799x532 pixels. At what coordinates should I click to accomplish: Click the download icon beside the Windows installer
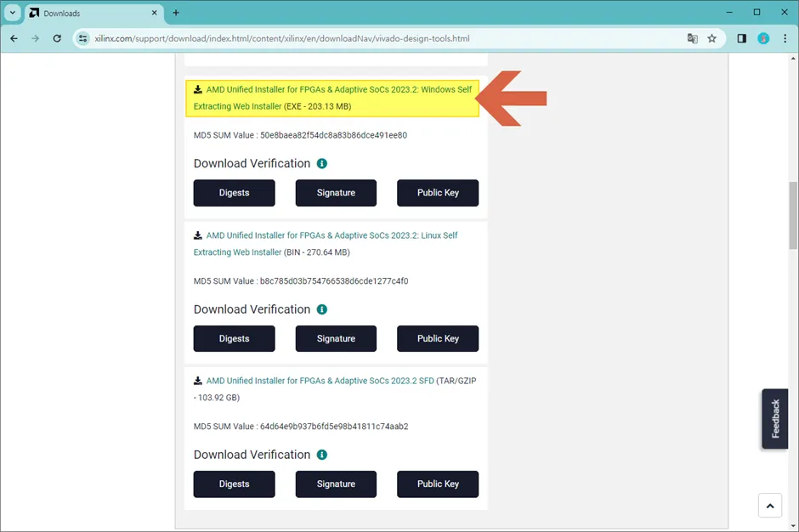pos(198,89)
